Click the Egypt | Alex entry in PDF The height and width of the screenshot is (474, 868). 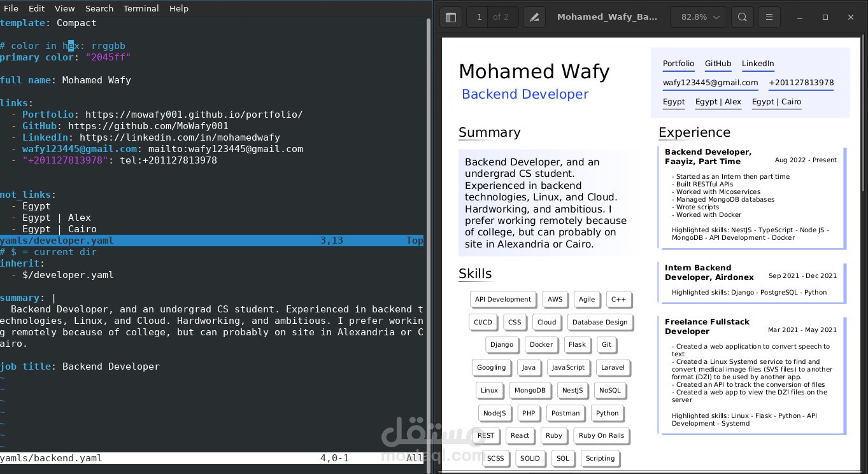[x=718, y=102]
